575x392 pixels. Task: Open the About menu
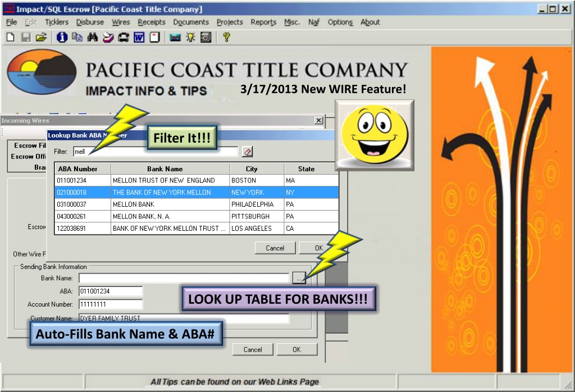(370, 22)
